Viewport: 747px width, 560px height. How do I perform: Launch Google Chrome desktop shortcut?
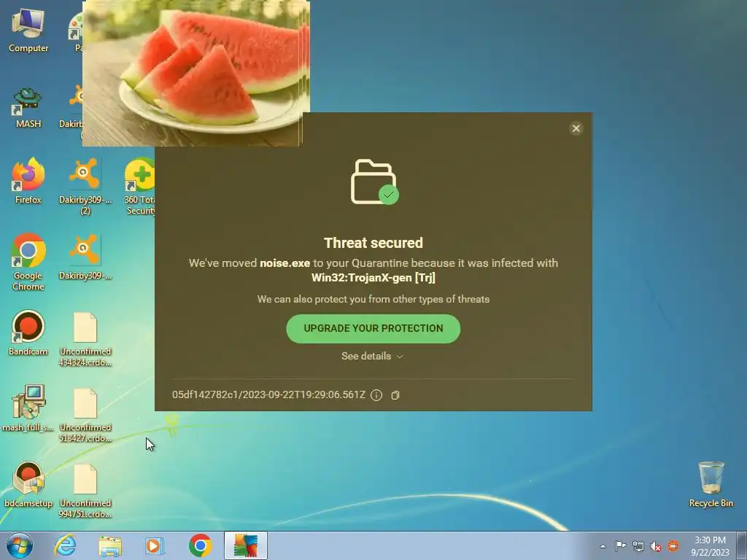pyautogui.click(x=28, y=261)
